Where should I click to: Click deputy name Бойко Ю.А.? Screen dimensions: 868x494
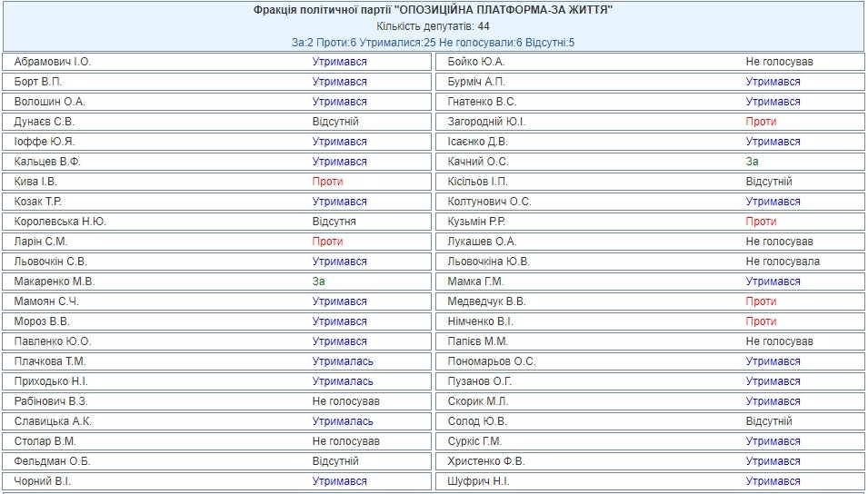pos(475,62)
